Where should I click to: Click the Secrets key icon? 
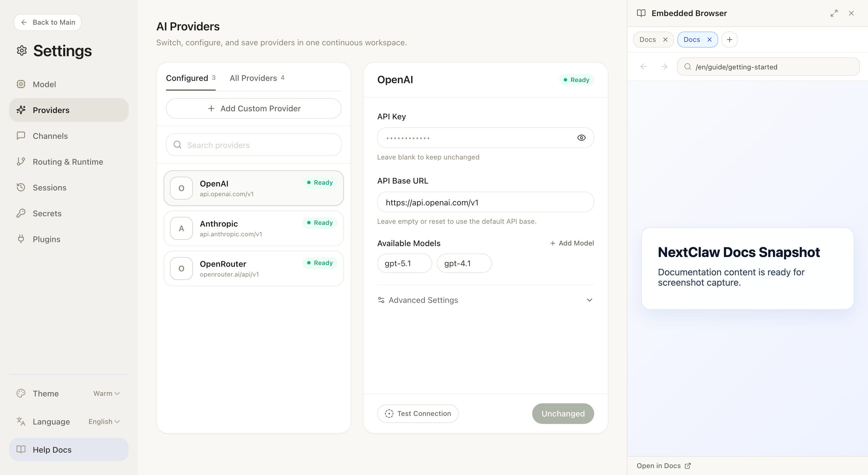point(21,213)
